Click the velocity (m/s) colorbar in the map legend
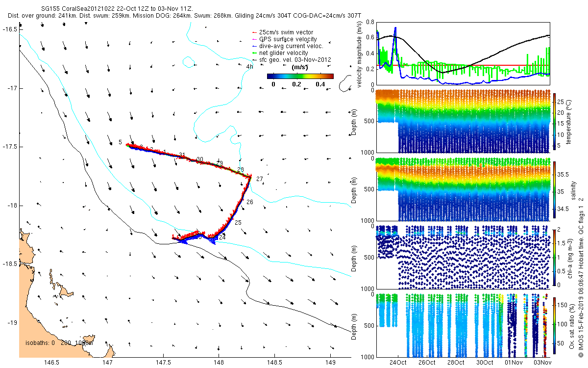This screenshot has width=588, height=368. [x=300, y=76]
